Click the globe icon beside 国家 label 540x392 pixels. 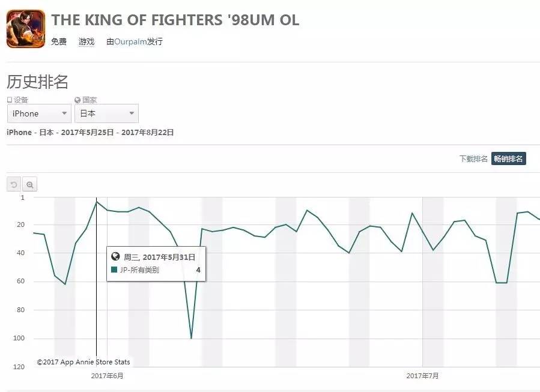[x=77, y=100]
